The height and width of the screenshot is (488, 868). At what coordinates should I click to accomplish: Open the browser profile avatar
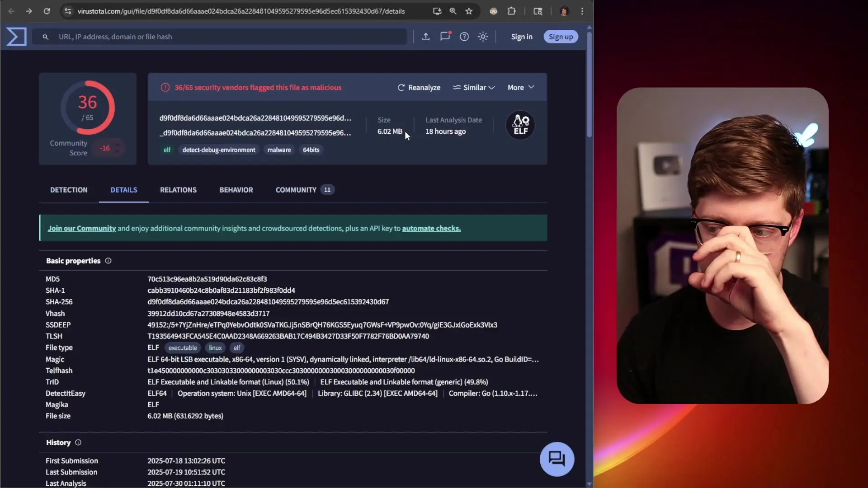(564, 11)
